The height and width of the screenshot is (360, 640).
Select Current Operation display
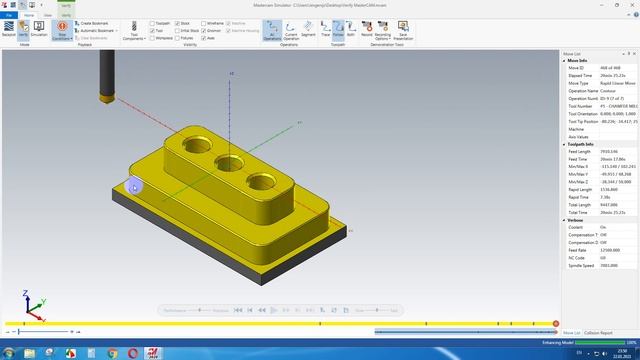point(291,31)
